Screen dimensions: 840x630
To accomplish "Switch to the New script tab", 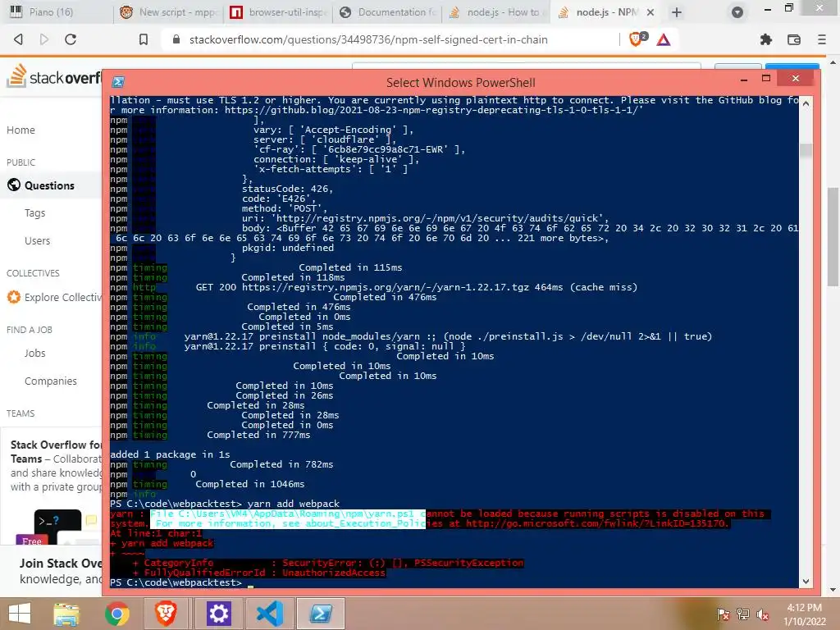I will 169,11.
